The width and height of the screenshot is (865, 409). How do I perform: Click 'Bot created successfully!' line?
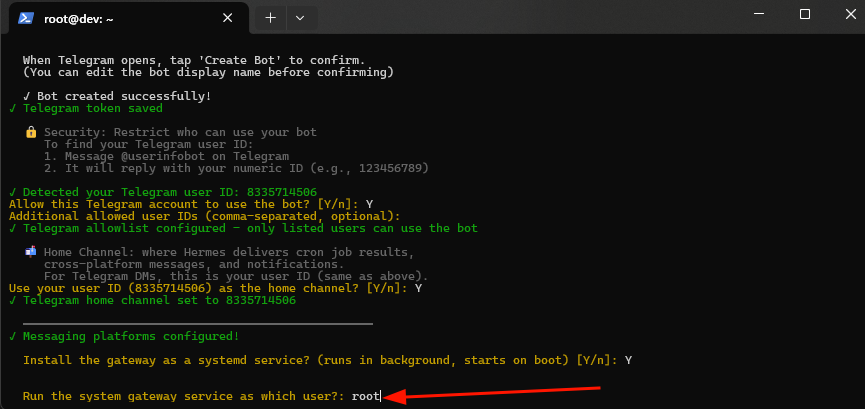pyautogui.click(x=117, y=97)
